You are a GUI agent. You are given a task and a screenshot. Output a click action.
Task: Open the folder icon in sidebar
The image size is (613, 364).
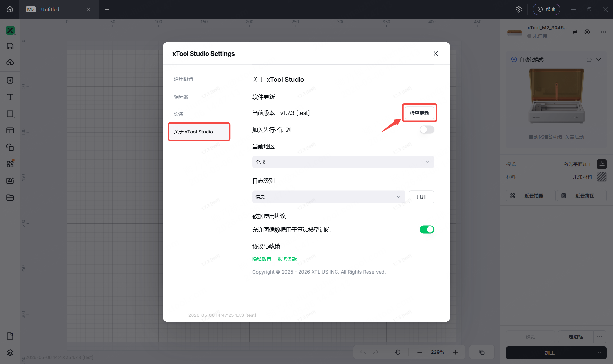click(x=10, y=197)
